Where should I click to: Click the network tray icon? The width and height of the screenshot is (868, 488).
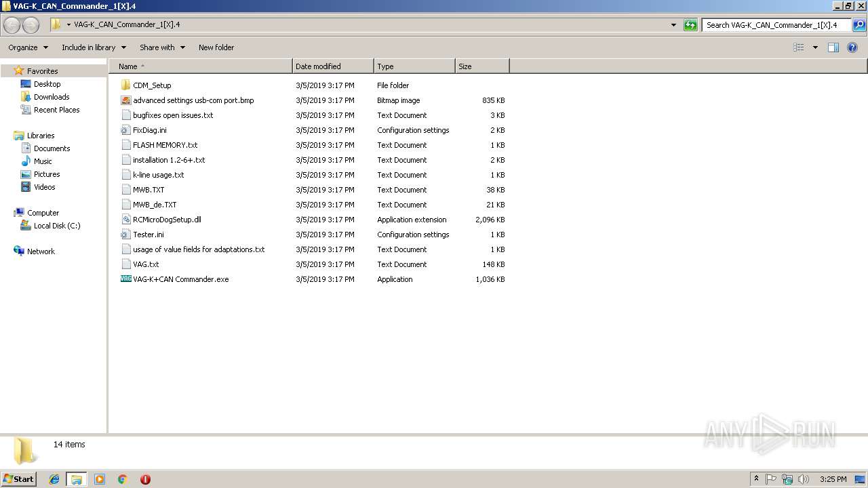point(787,479)
